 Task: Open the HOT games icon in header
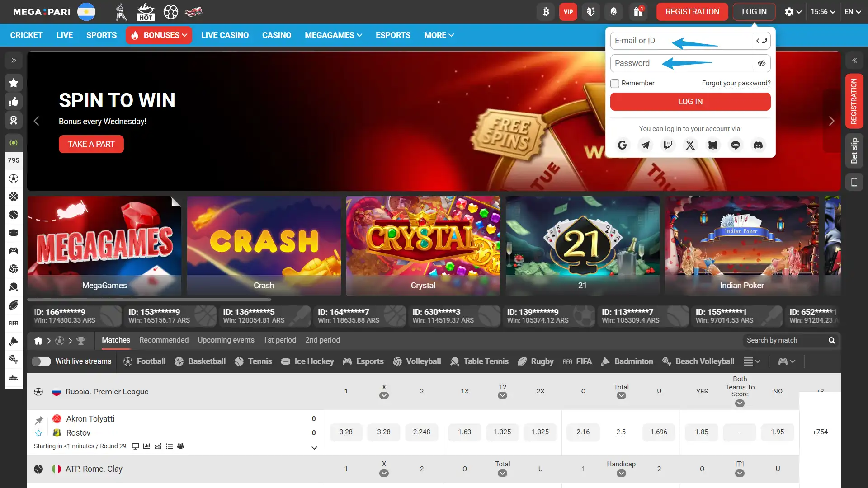click(146, 12)
